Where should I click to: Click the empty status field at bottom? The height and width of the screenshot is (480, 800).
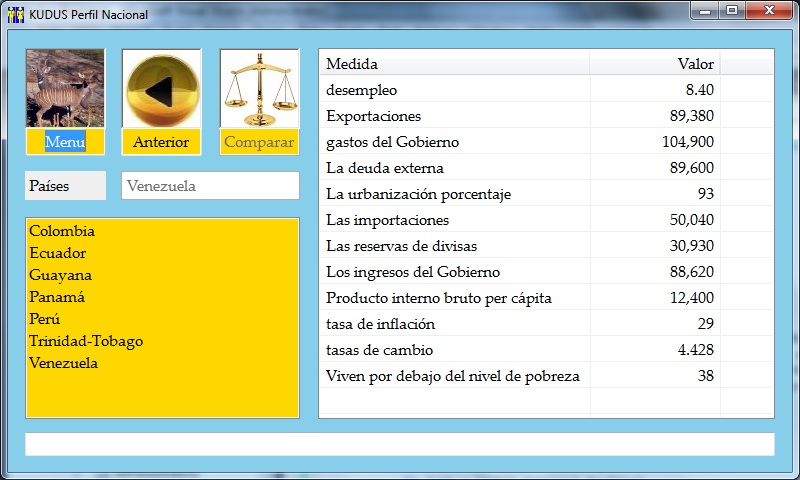(x=399, y=444)
